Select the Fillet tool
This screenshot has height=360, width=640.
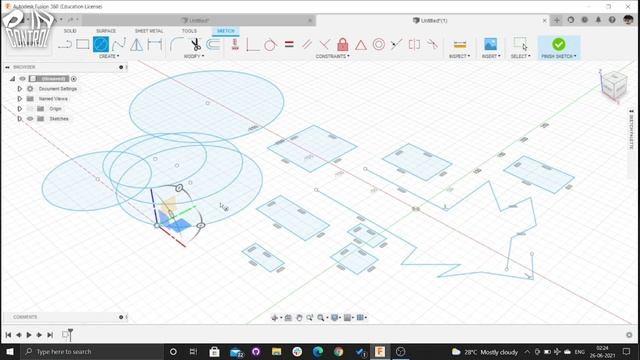pyautogui.click(x=176, y=44)
